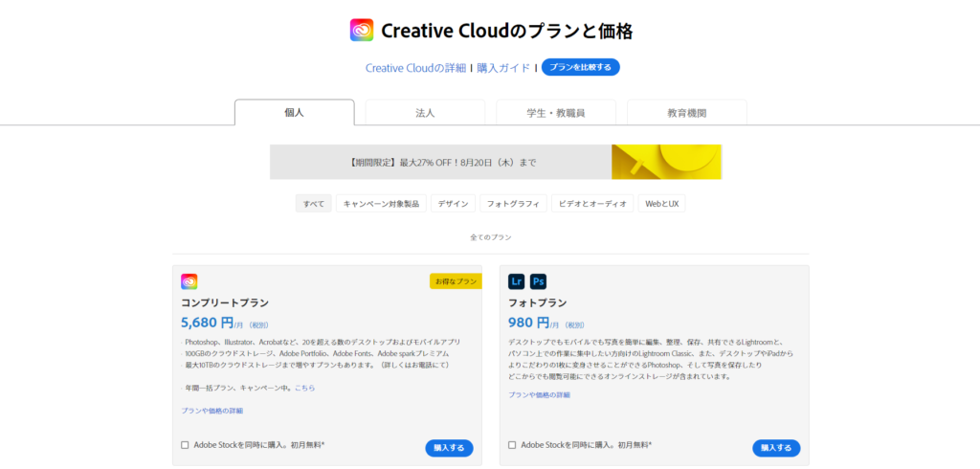Click the プランを比較する button
The image size is (980, 469).
tap(581, 68)
